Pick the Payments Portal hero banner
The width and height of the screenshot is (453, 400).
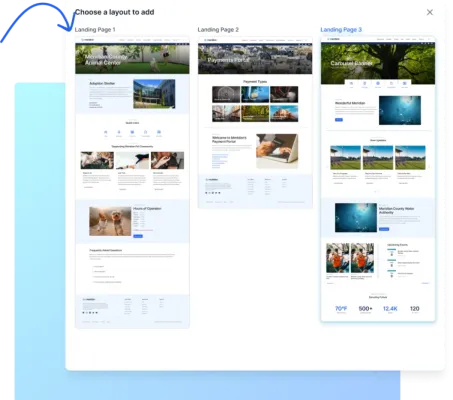pyautogui.click(x=255, y=59)
